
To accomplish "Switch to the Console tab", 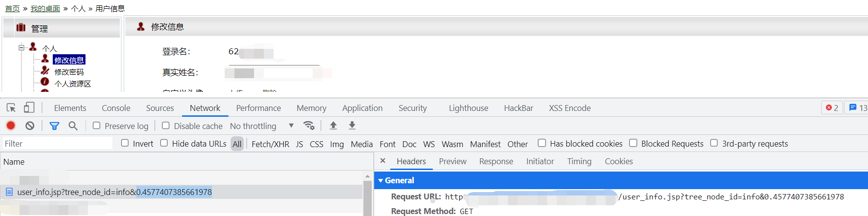I will tap(116, 108).
